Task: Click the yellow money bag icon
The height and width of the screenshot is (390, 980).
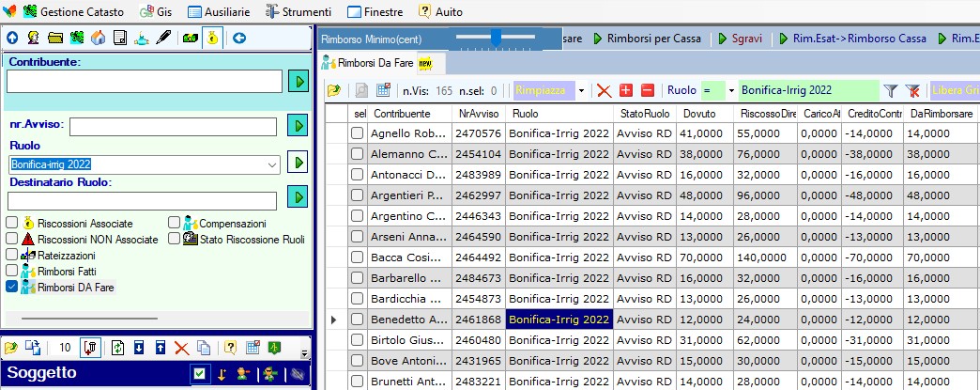Action: coord(212,38)
